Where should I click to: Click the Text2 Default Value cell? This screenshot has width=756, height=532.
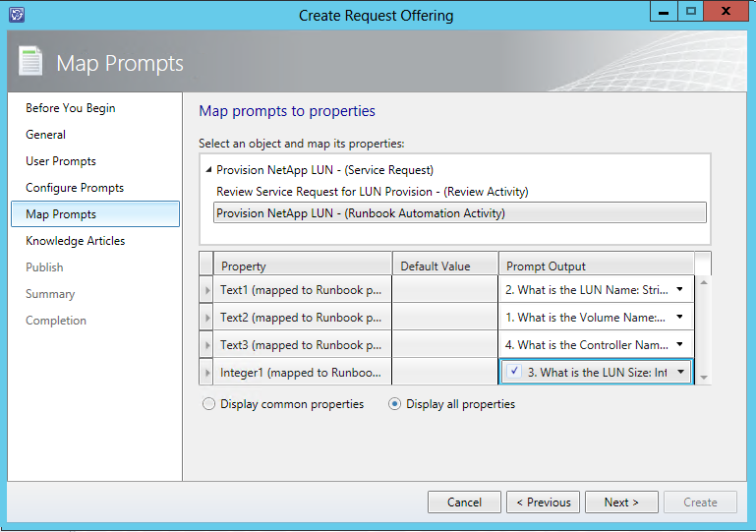445,318
